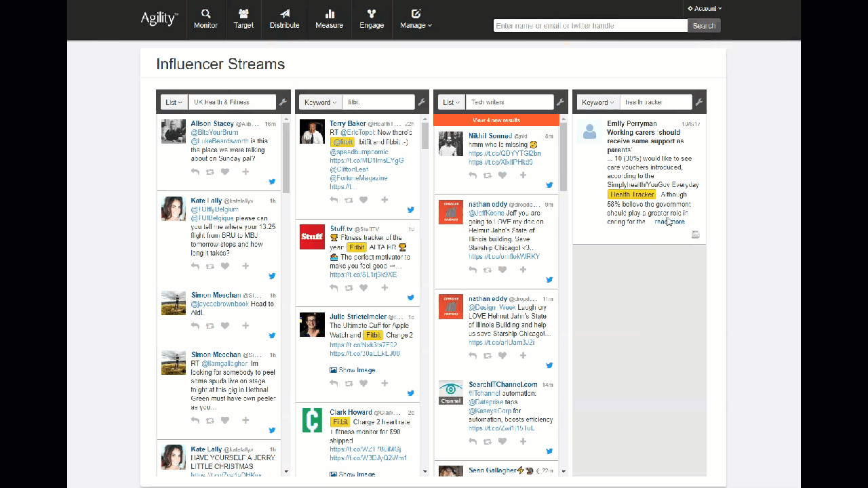Image resolution: width=868 pixels, height=488 pixels.
Task: Click scroll down arrow of Tech writers stream
Action: pos(564,471)
